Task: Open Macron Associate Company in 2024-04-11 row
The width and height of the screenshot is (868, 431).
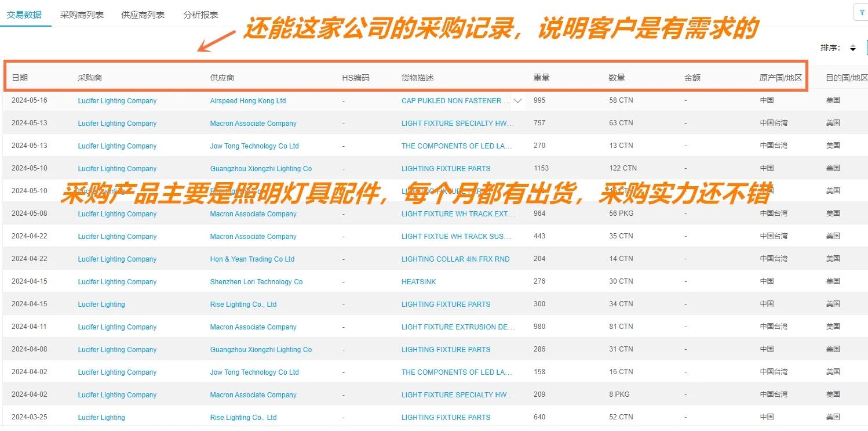Action: (x=253, y=327)
